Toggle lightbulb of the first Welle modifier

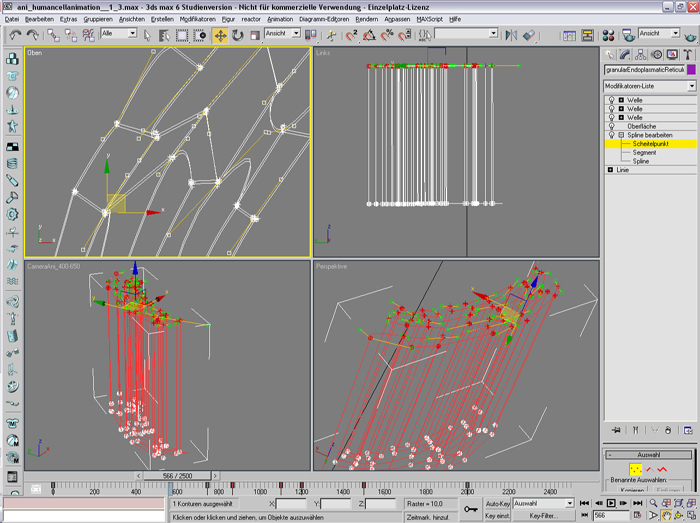click(x=610, y=100)
